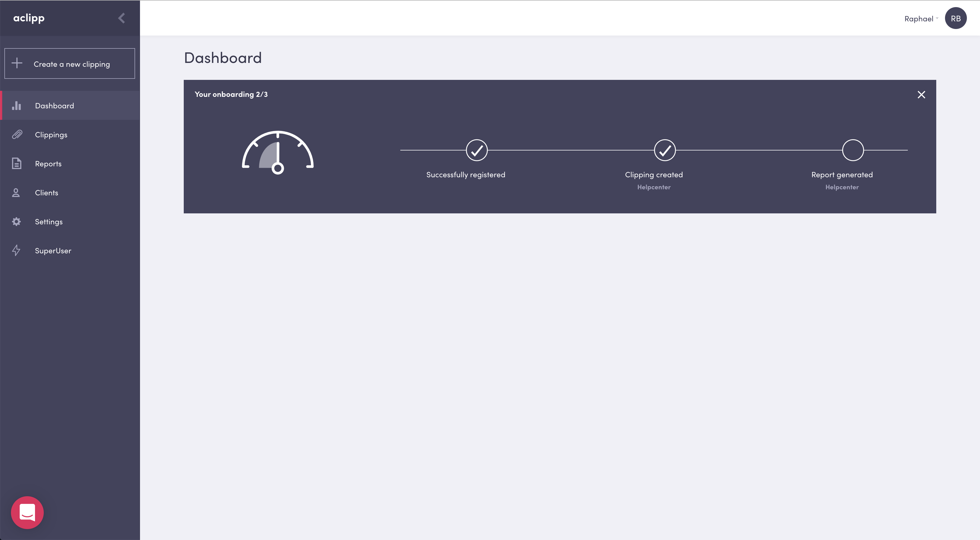Open the RB avatar account menu

coord(955,18)
